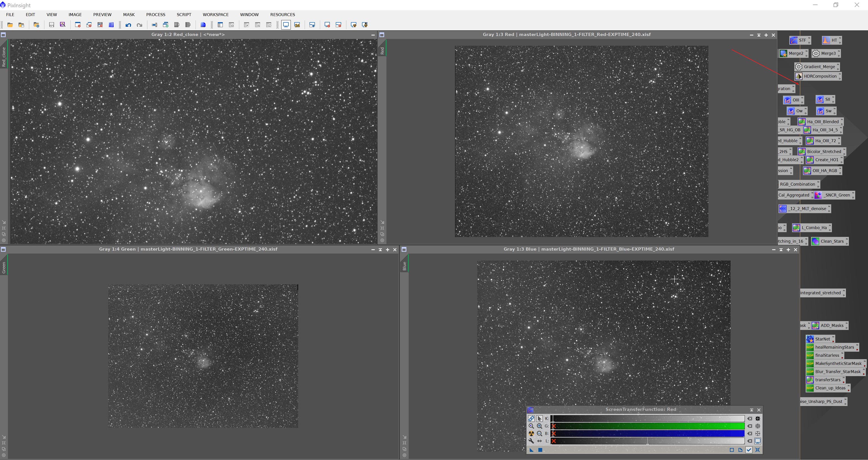Click the window menu icon of Green window
The width and height of the screenshot is (868, 460).
coord(3,249)
